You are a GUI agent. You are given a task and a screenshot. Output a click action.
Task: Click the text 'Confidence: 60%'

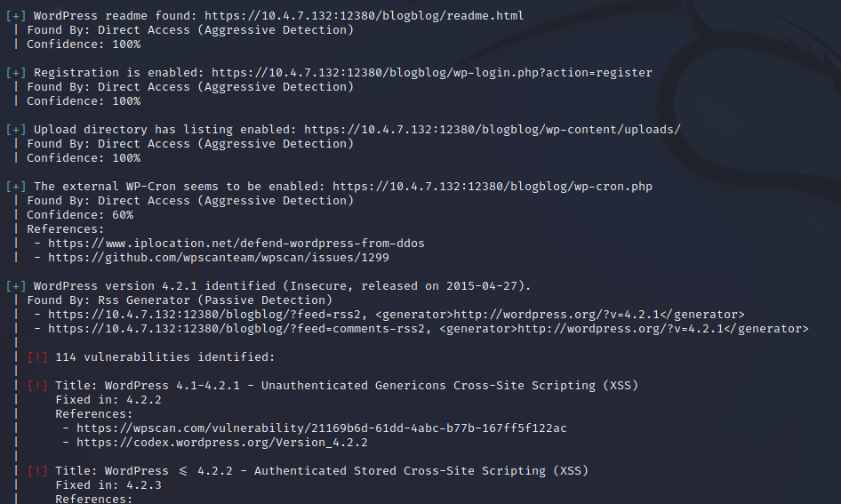tap(80, 215)
